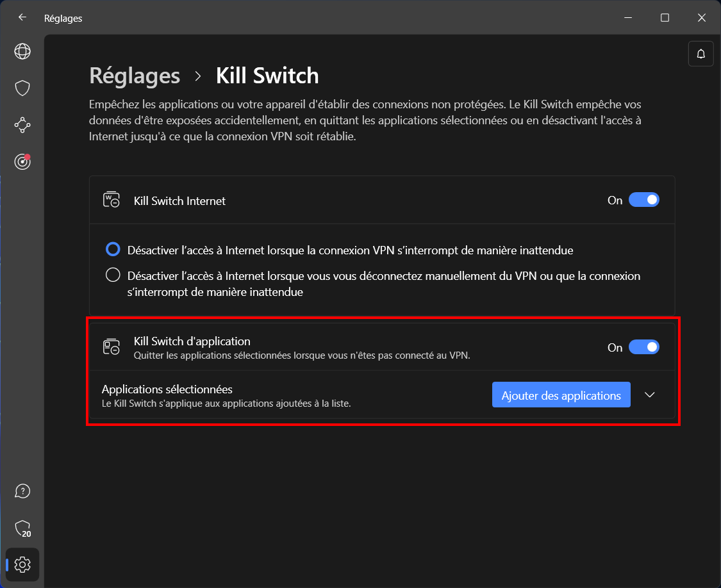Open the help chat question icon
This screenshot has height=588, width=721.
22,491
